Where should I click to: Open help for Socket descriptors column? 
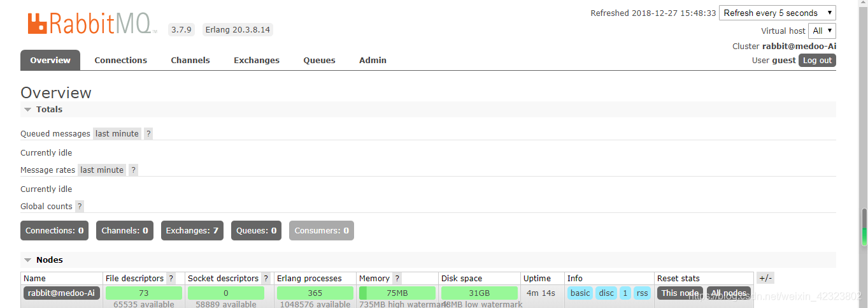click(266, 278)
